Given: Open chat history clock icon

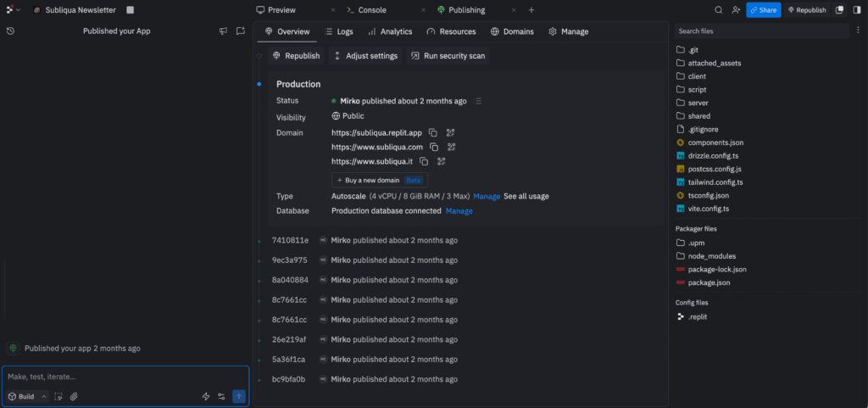Looking at the screenshot, I should [10, 31].
